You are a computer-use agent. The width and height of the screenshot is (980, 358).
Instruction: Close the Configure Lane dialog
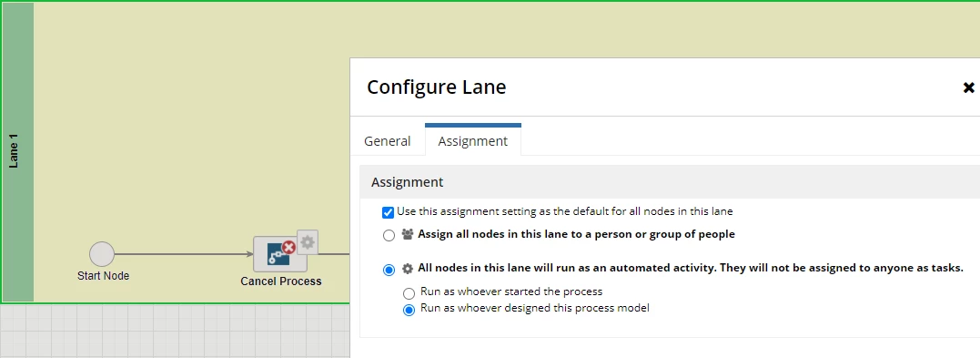pyautogui.click(x=968, y=87)
